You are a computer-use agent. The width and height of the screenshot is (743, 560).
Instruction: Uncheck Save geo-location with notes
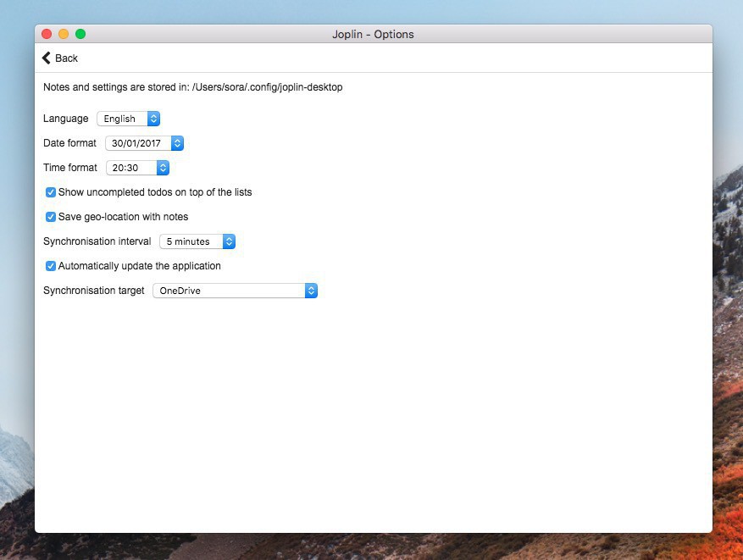(51, 217)
